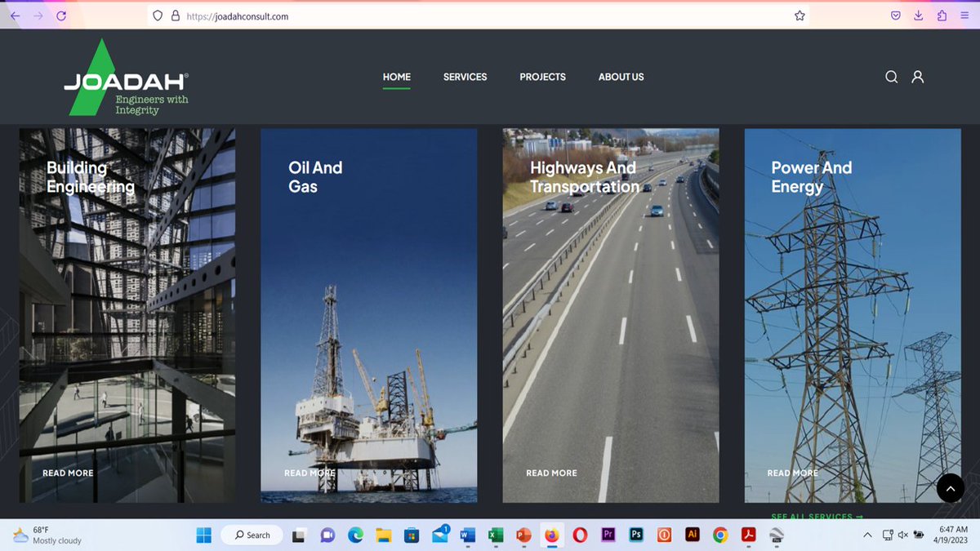Open the Firefox downloads icon

point(919,16)
